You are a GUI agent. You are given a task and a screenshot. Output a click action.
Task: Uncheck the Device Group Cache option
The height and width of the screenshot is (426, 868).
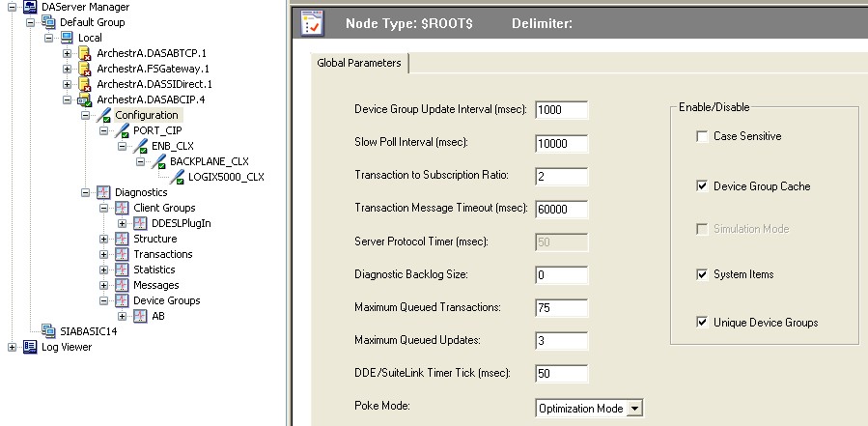(x=702, y=186)
